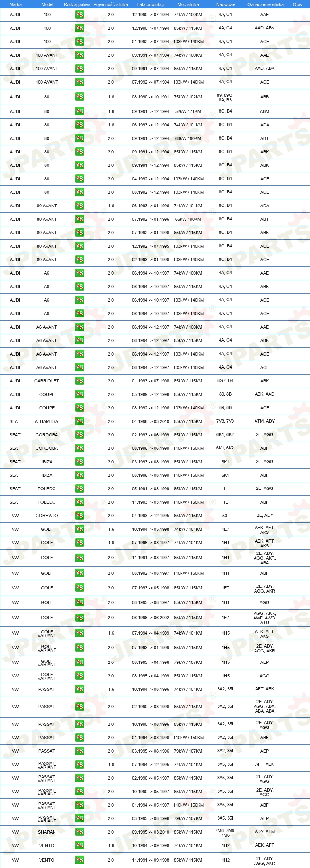Click the Marka column header

click(15, 4)
